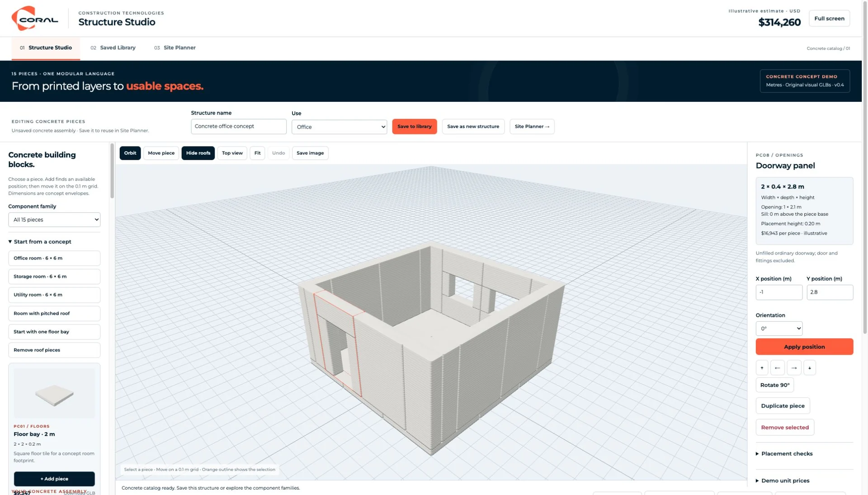
Task: Collapse the Start from a concept section
Action: point(40,242)
